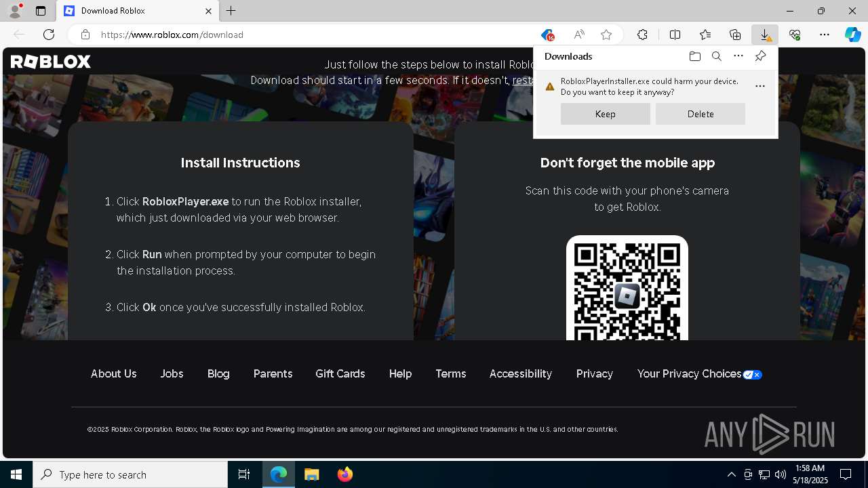View site information lock icon
Viewport: 868px width, 488px height.
coord(85,35)
